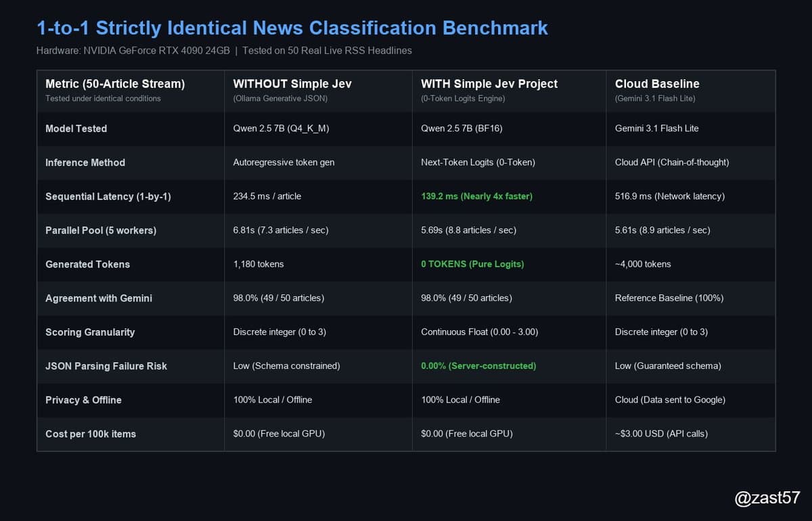Image resolution: width=812 pixels, height=521 pixels.
Task: Click the 'Generated Tokens' row label
Action: pyautogui.click(x=87, y=265)
